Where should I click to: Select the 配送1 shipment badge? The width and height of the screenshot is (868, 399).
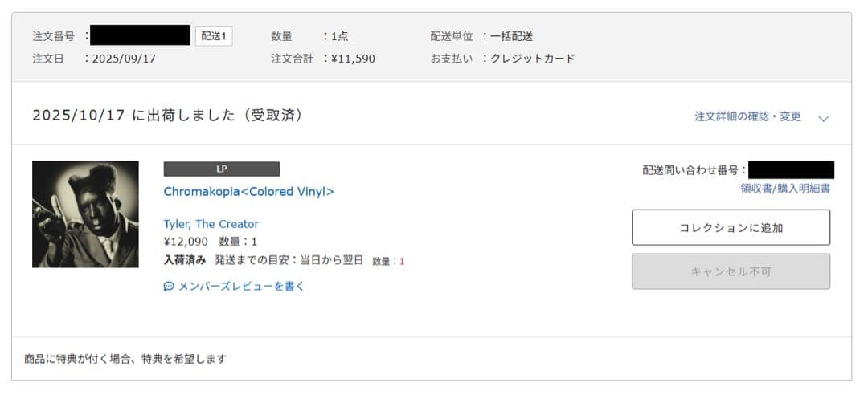pyautogui.click(x=214, y=36)
